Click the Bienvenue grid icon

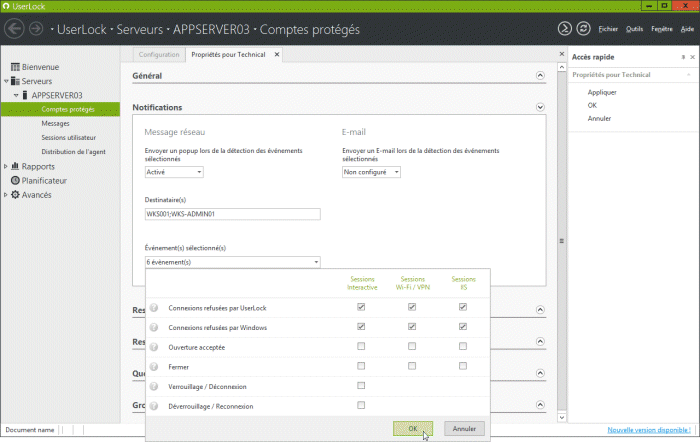coord(15,67)
